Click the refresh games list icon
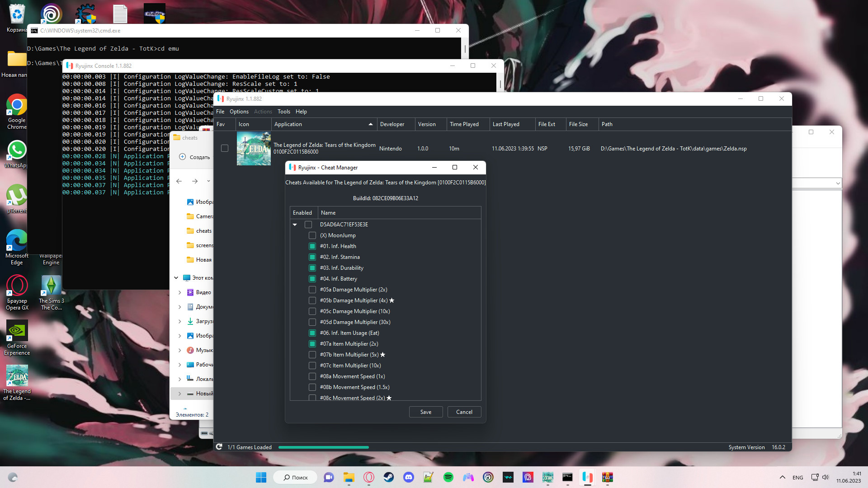Screen dimensions: 868x488 (x=219, y=447)
